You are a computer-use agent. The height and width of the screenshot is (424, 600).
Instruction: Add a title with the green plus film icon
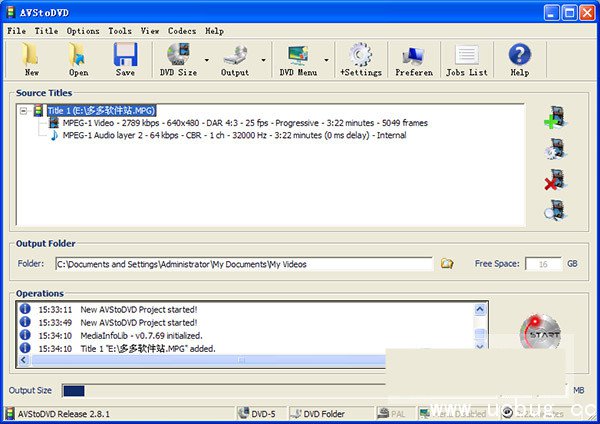[x=555, y=118]
